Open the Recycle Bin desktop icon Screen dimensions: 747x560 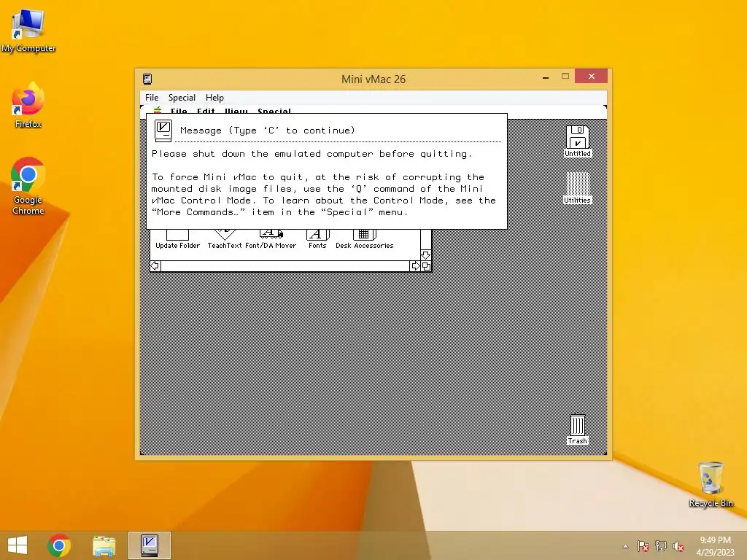[x=711, y=484]
